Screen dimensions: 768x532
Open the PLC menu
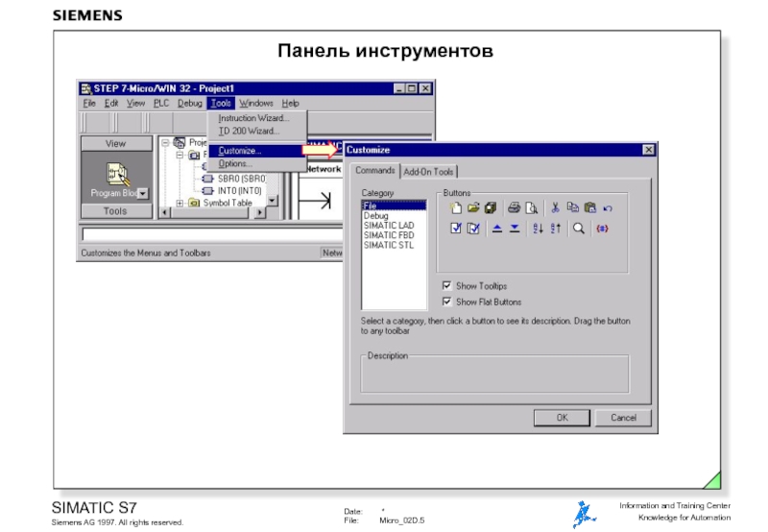point(161,103)
